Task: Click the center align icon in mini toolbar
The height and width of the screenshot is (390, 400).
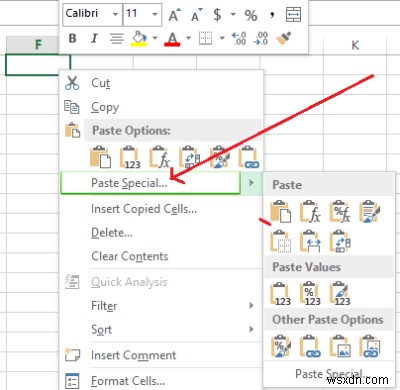Action: (117, 39)
